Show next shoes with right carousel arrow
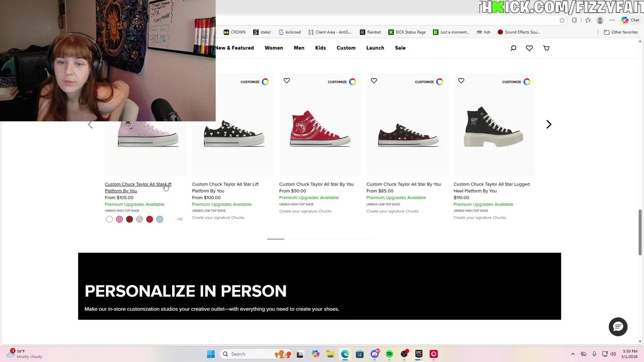 pos(549,124)
